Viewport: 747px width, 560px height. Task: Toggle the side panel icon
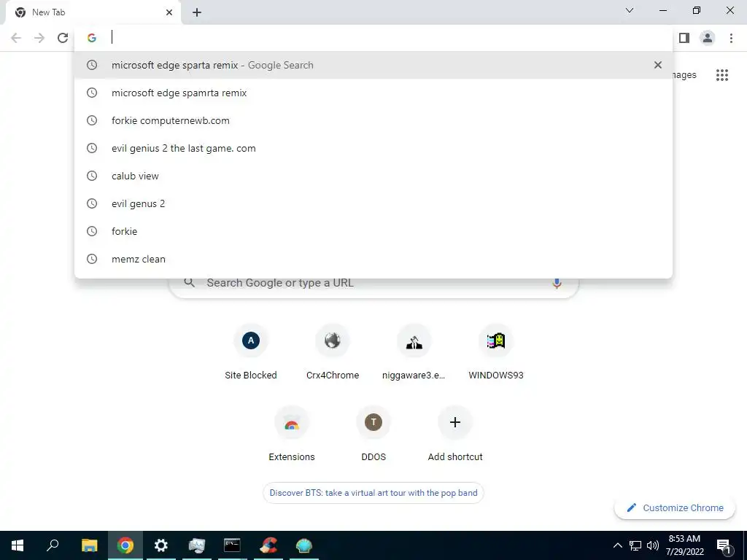click(684, 38)
